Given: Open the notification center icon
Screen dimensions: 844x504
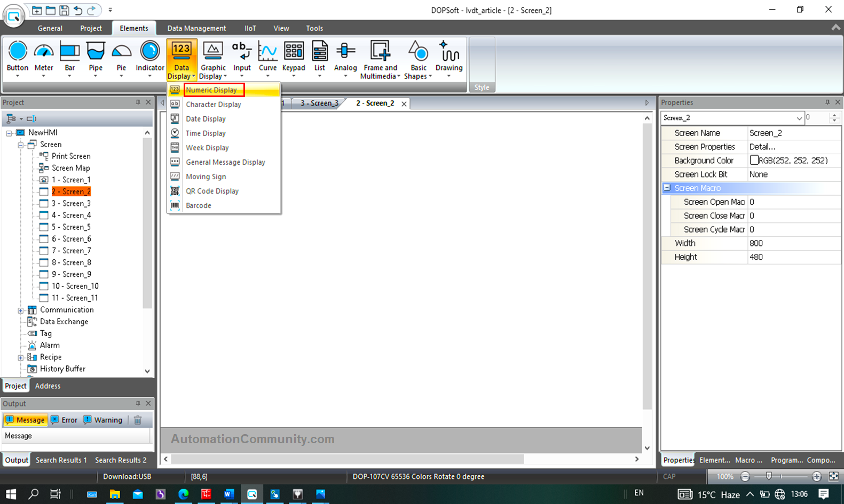Looking at the screenshot, I should click(824, 494).
